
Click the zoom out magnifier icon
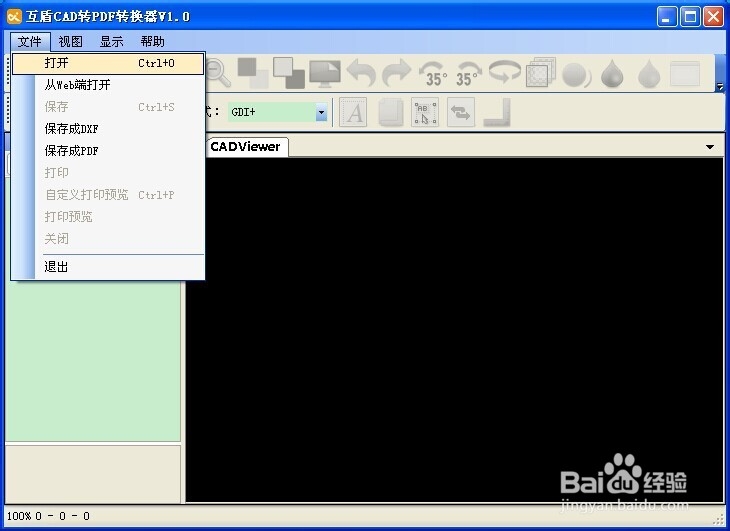[218, 73]
